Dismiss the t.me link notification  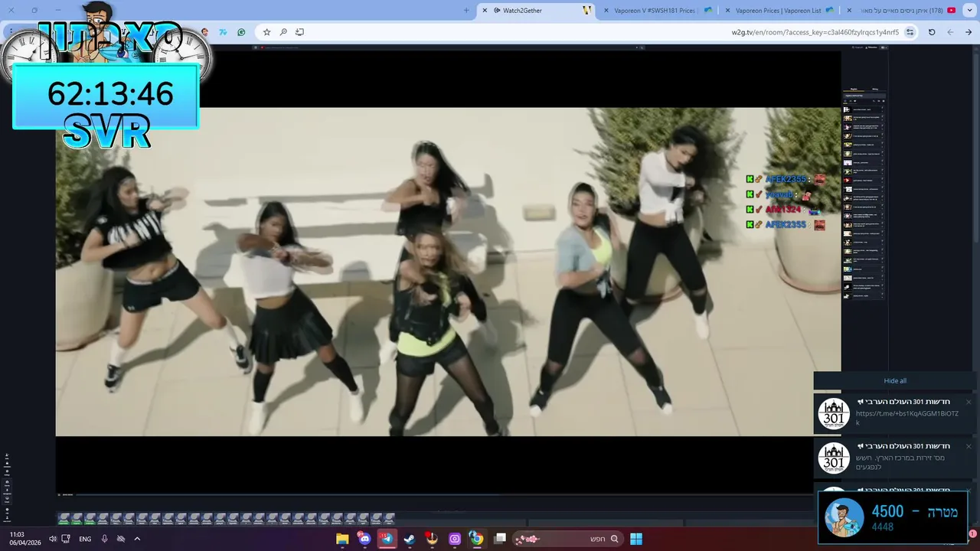pos(969,402)
